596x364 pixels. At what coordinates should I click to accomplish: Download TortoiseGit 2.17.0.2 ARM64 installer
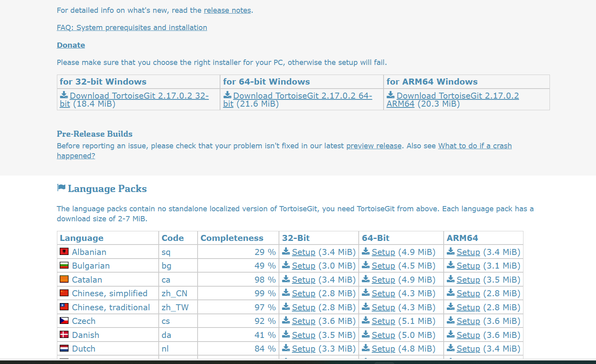[x=453, y=100]
